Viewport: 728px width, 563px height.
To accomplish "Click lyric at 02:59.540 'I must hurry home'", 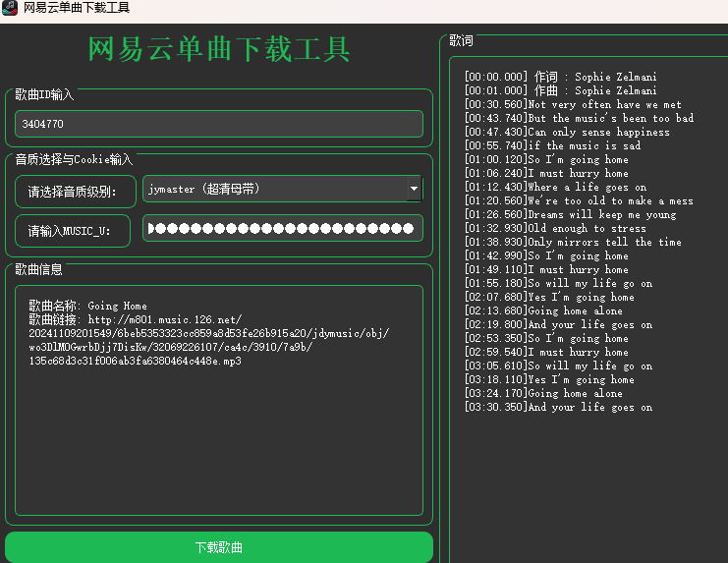I will point(546,353).
